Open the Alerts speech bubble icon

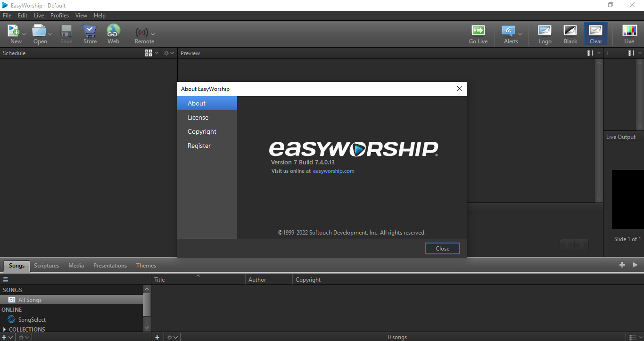[x=508, y=31]
